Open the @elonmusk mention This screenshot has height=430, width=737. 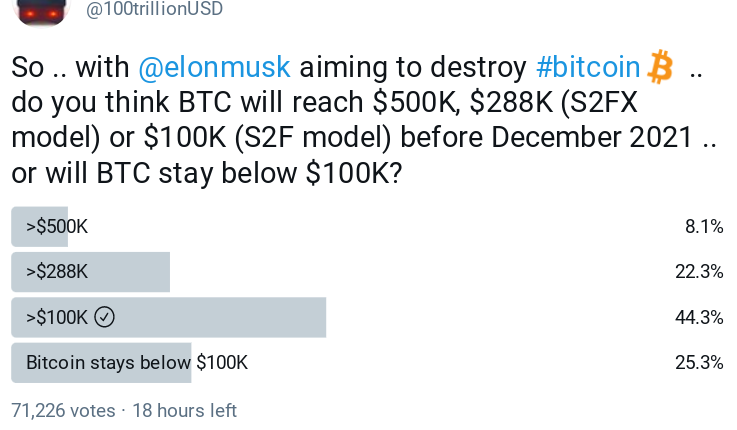[214, 67]
